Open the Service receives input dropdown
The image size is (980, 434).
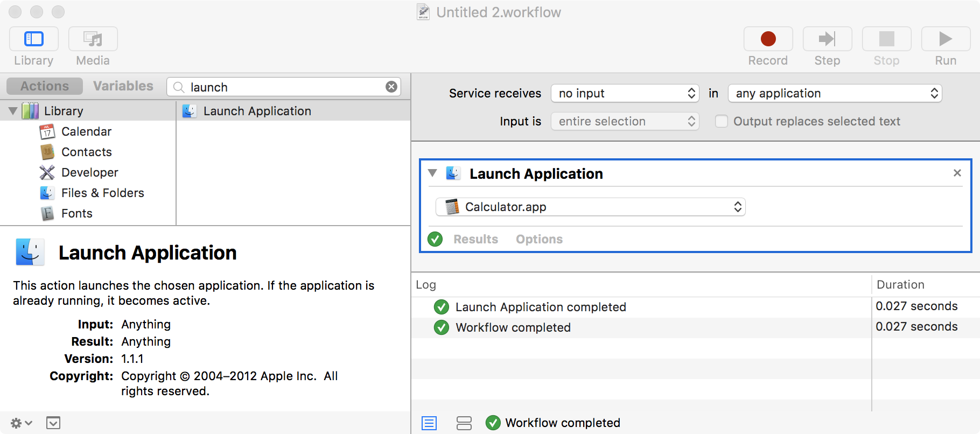point(625,93)
